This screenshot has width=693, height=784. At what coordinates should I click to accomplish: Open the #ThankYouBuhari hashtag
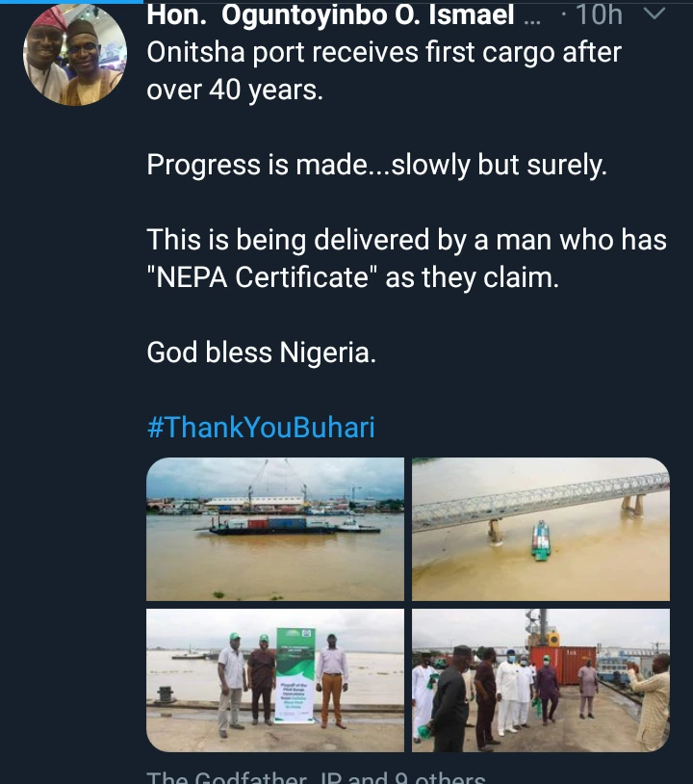(x=261, y=427)
